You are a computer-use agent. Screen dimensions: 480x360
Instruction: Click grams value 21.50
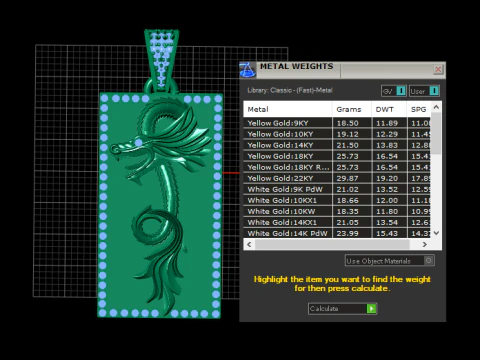[347, 145]
